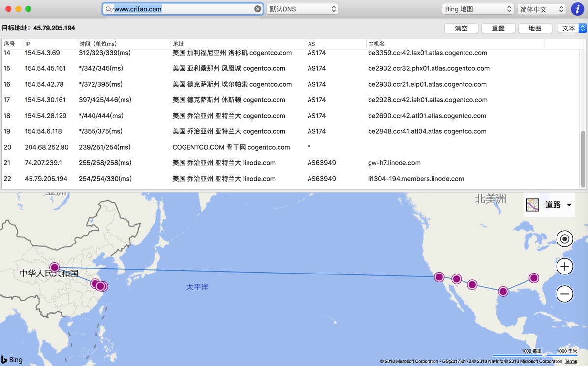Click address COGENTCO.COM 骨干网 cogentco.com

tap(231, 148)
